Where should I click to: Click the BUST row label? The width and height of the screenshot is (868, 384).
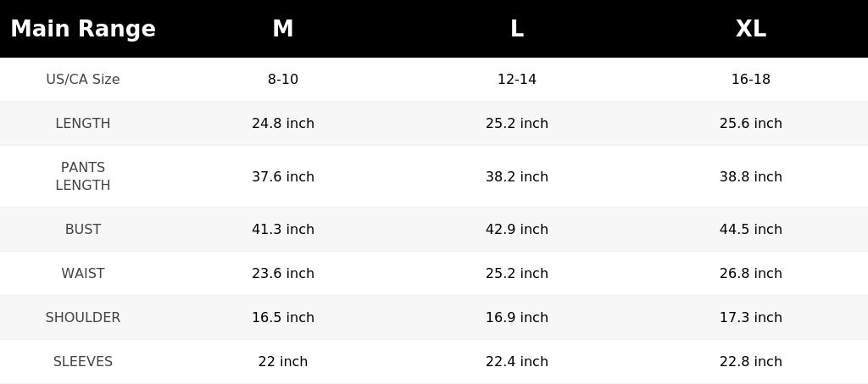pos(83,229)
